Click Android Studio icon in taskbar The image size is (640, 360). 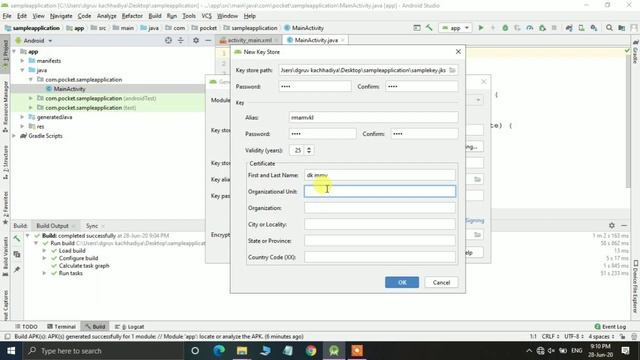[334, 351]
